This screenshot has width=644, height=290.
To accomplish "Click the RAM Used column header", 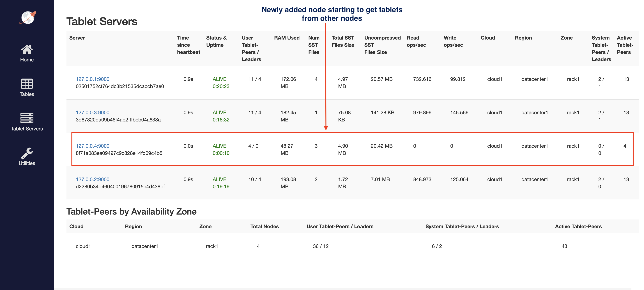I will pos(286,38).
